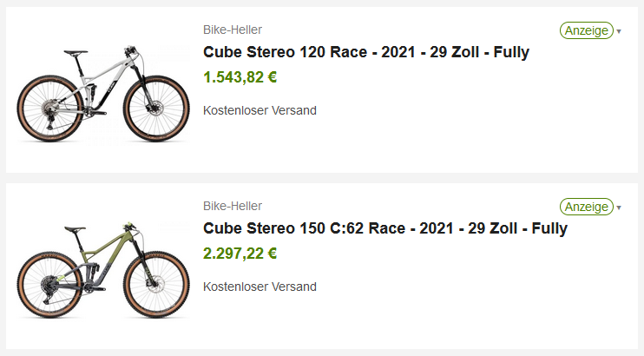
Task: Click Kostenloser Versand under the 2.297,22 € price
Action: click(x=260, y=287)
